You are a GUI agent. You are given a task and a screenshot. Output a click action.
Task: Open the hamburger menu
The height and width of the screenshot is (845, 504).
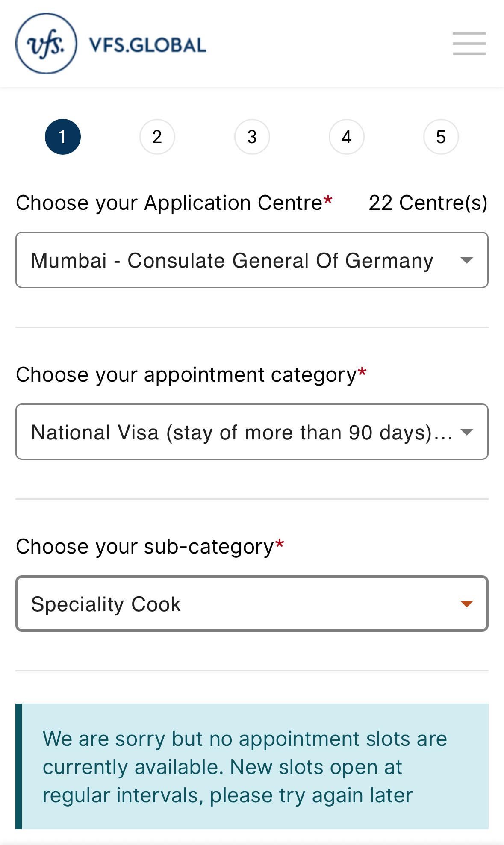pos(469,44)
